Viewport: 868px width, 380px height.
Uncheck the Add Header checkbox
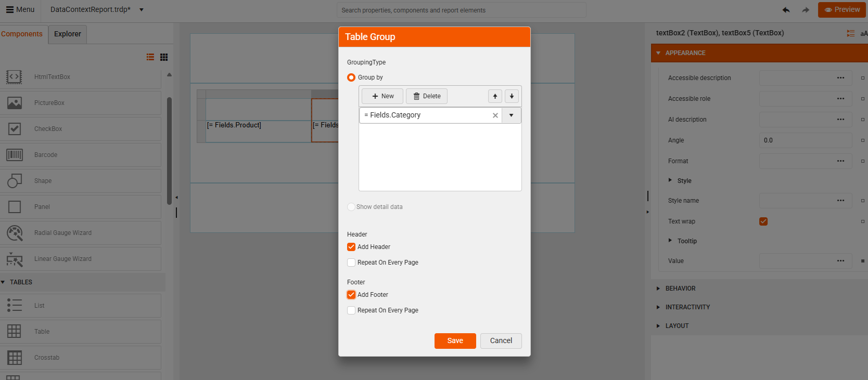pos(351,247)
